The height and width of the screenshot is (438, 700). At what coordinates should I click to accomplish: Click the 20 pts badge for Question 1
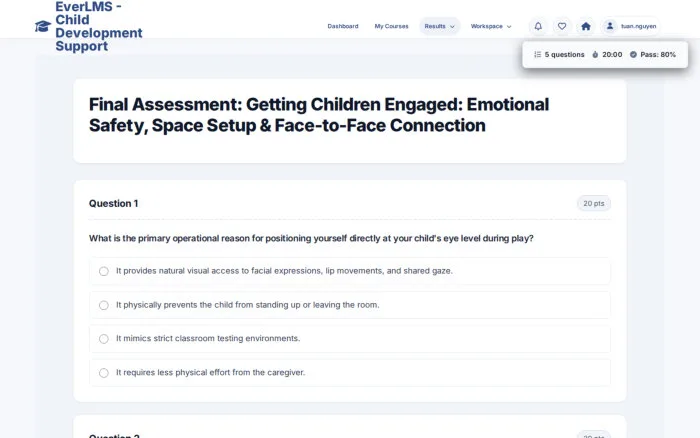[594, 204]
